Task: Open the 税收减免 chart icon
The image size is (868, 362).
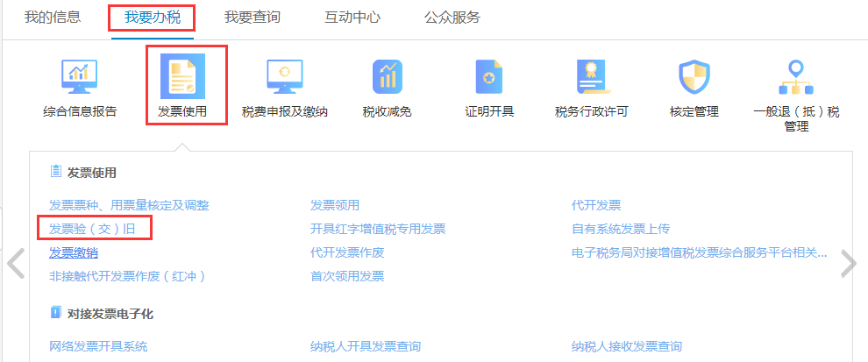Action: (x=388, y=76)
